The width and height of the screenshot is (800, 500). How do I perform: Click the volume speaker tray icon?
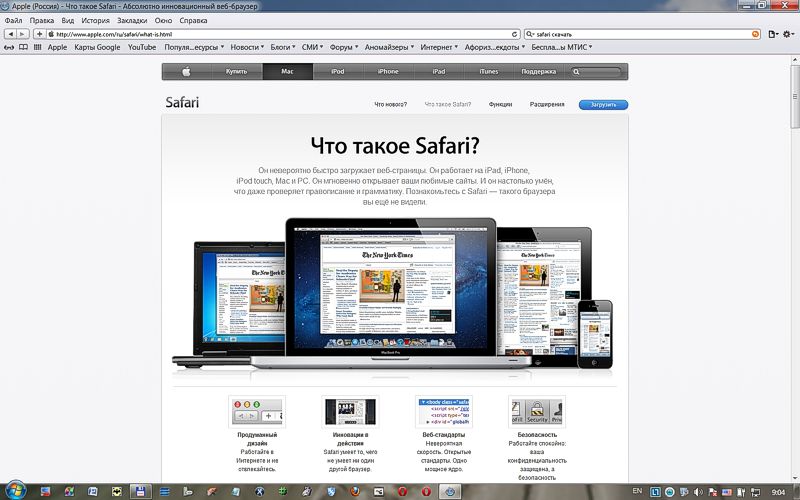coord(698,492)
